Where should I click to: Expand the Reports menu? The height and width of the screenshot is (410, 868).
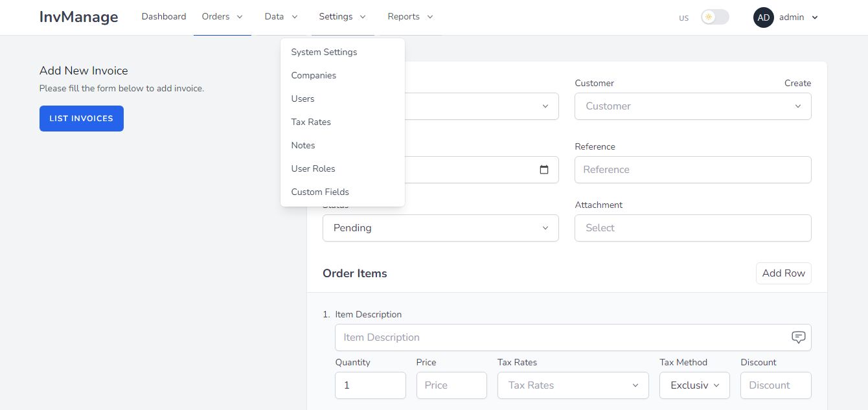410,17
